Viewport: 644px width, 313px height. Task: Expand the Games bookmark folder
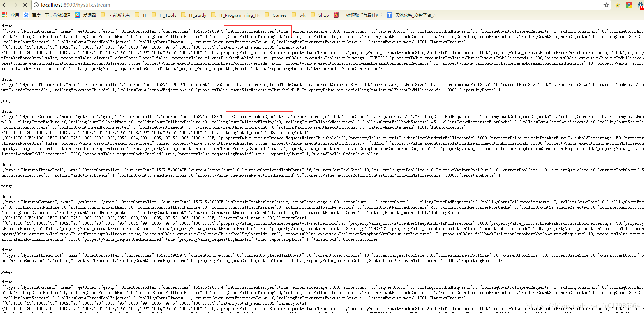click(275, 15)
